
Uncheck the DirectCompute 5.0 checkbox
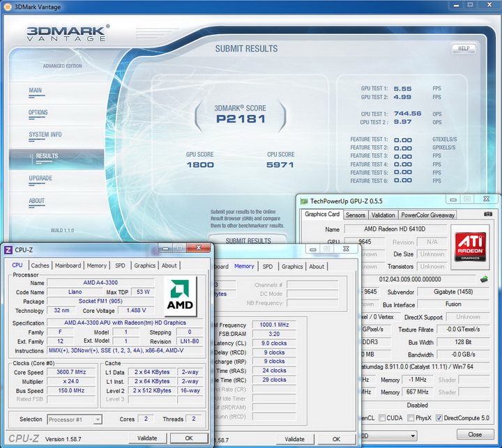(x=439, y=418)
